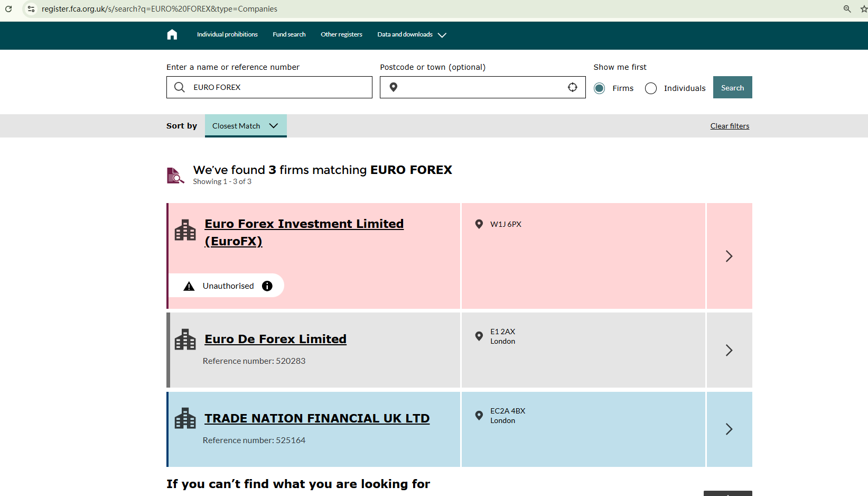
Task: Click building icon beside Euro De Forex Limited
Action: 185,339
